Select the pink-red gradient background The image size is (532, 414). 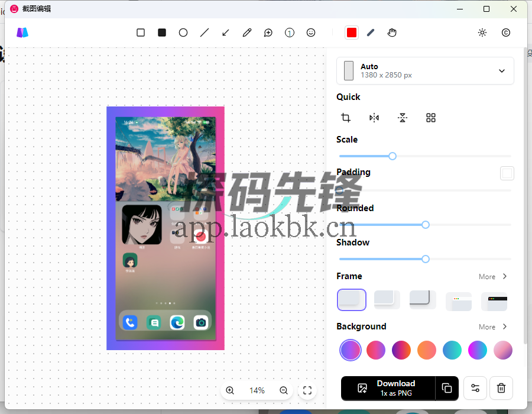pyautogui.click(x=376, y=350)
